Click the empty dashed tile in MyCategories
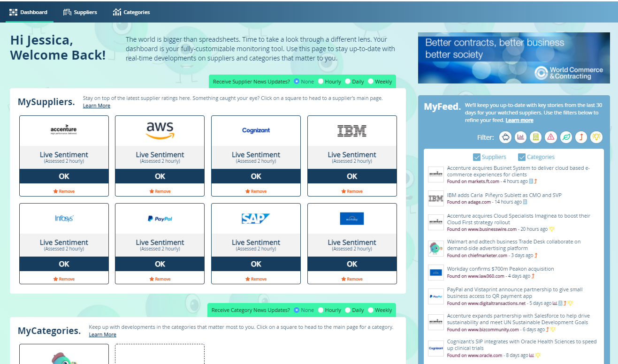Image resolution: width=618 pixels, height=364 pixels. 160,354
